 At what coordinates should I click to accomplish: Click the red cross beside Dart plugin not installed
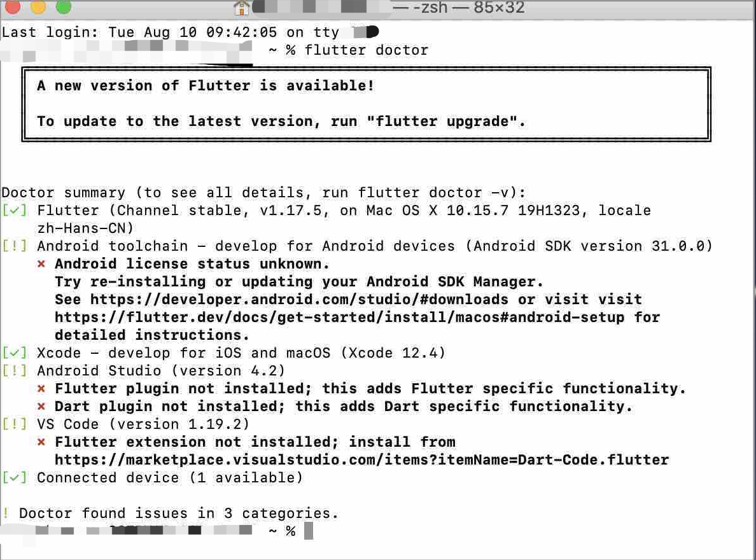41,406
